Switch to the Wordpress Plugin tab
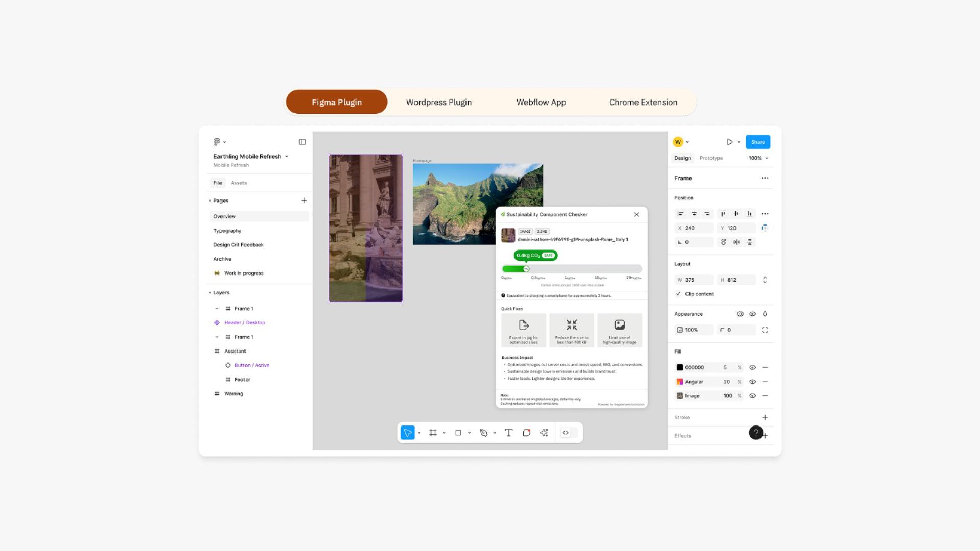Screen dimensions: 980x551 [x=438, y=102]
